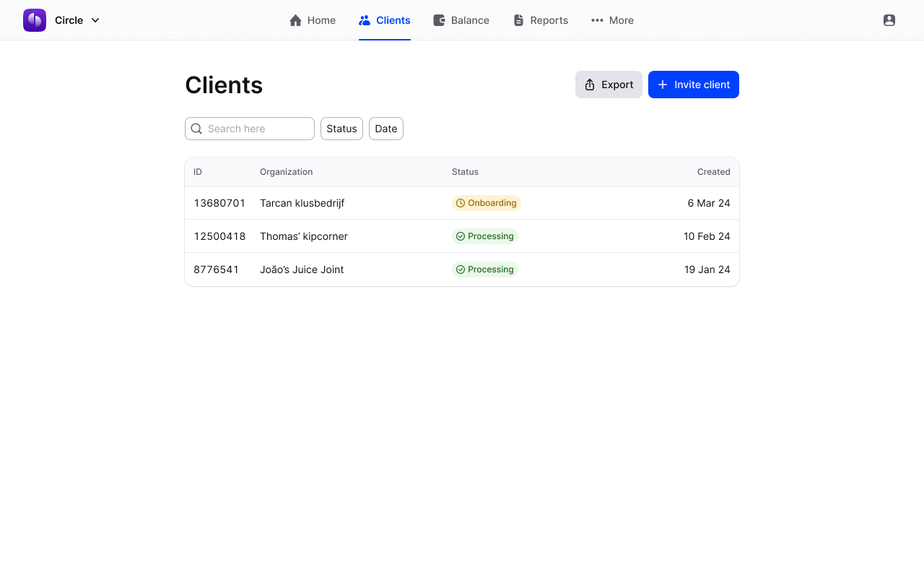
Task: Click the Created column header
Action: pos(714,172)
